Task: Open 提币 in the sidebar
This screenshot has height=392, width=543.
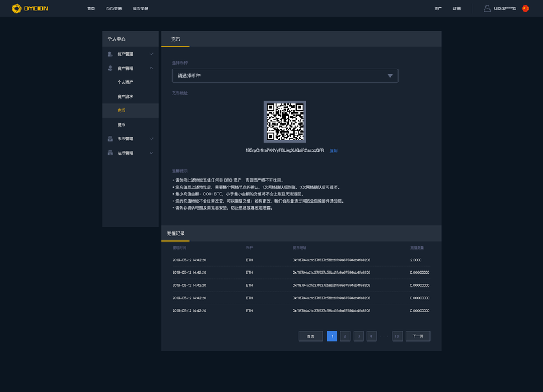Action: pyautogui.click(x=121, y=125)
